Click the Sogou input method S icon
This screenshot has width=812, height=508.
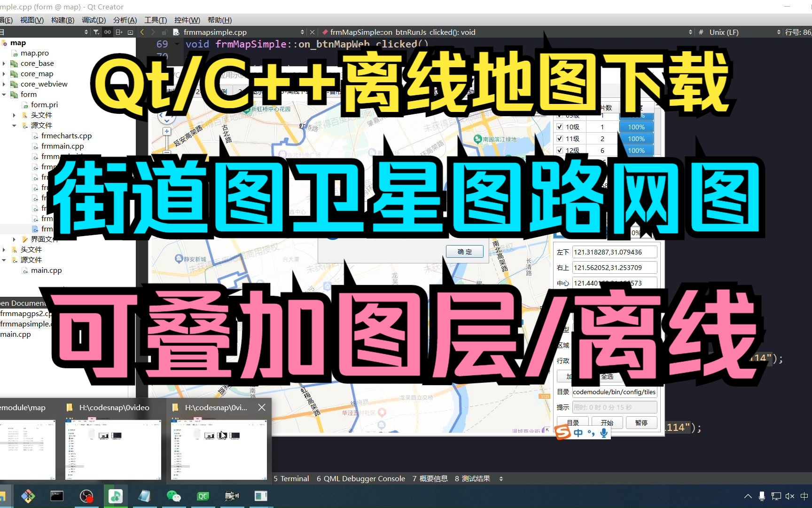coord(562,432)
